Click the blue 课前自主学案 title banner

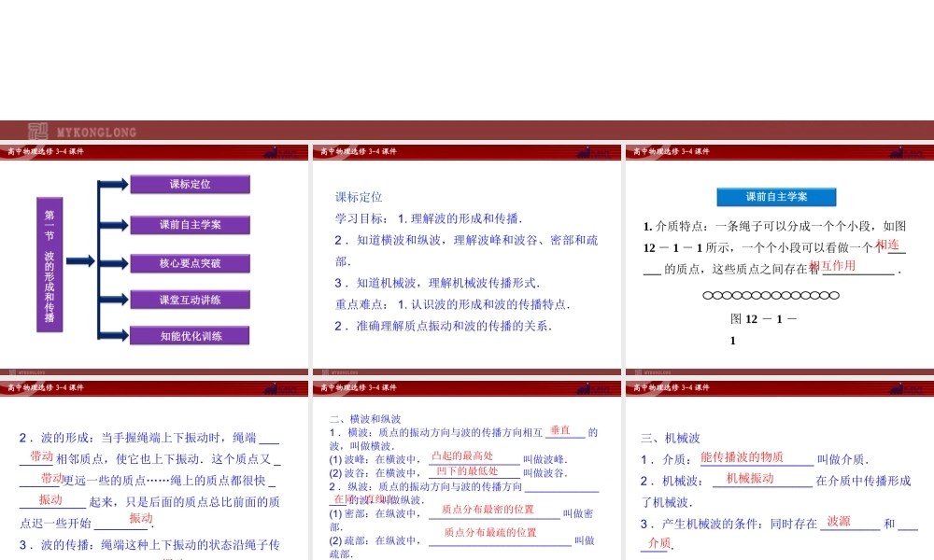776,197
